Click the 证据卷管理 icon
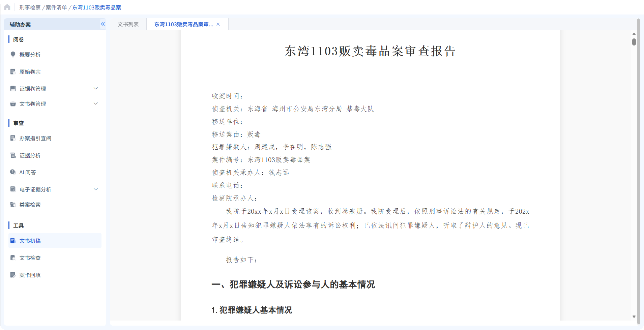 coord(13,88)
